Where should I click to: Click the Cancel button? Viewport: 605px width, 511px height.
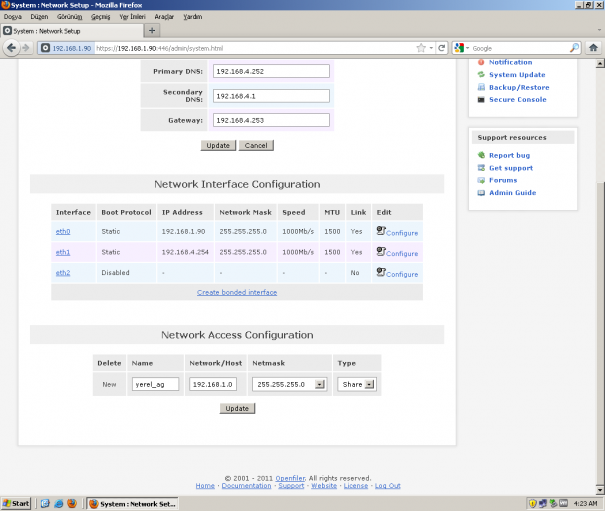click(256, 146)
